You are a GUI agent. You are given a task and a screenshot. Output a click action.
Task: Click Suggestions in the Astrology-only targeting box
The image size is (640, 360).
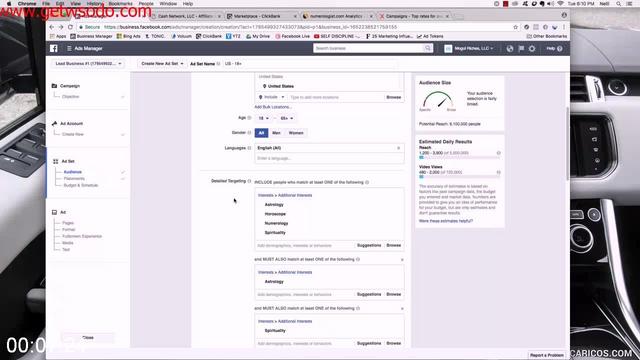(369, 294)
